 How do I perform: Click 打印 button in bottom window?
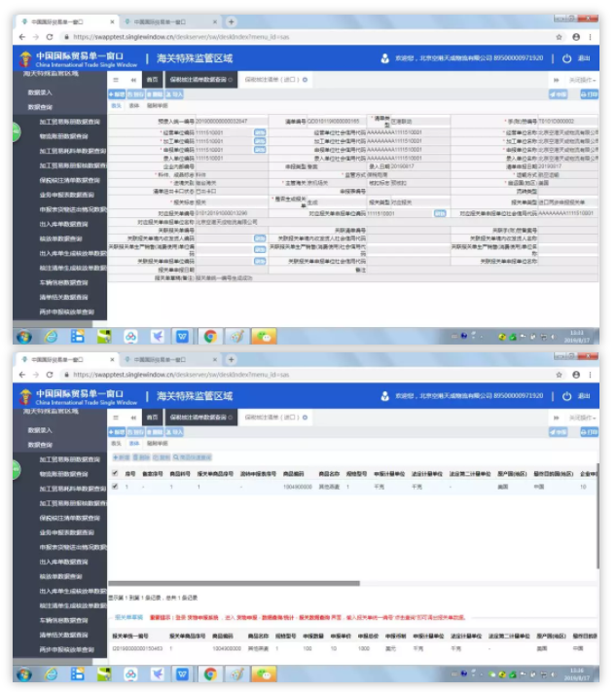tap(589, 432)
